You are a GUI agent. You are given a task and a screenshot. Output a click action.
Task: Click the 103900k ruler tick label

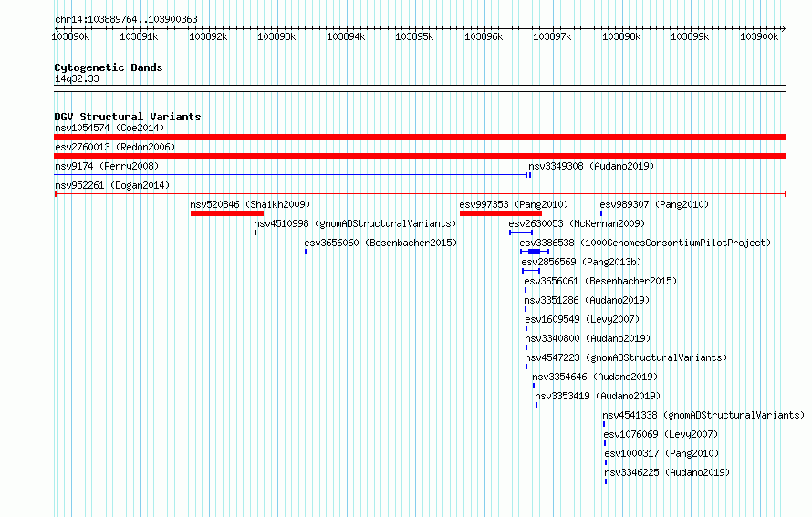(x=759, y=36)
